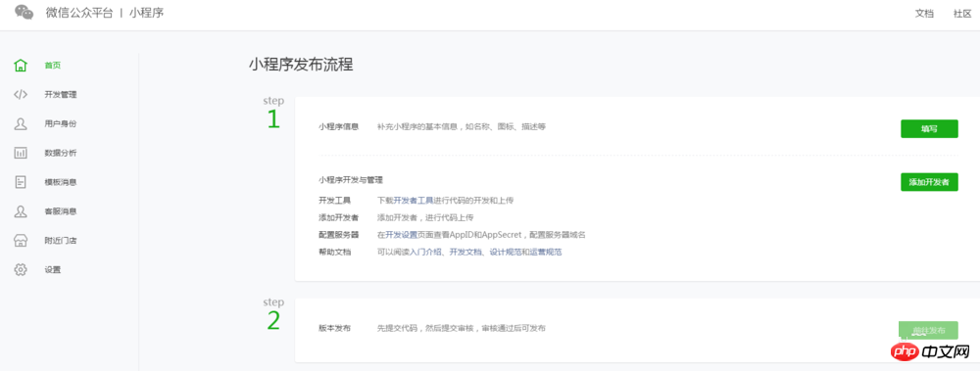Click the 小程序 text in the header
The height and width of the screenshot is (371, 980).
tap(146, 13)
